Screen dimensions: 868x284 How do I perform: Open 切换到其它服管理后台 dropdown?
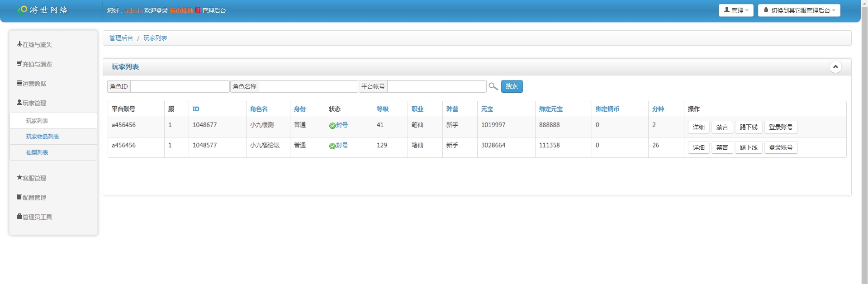(799, 10)
